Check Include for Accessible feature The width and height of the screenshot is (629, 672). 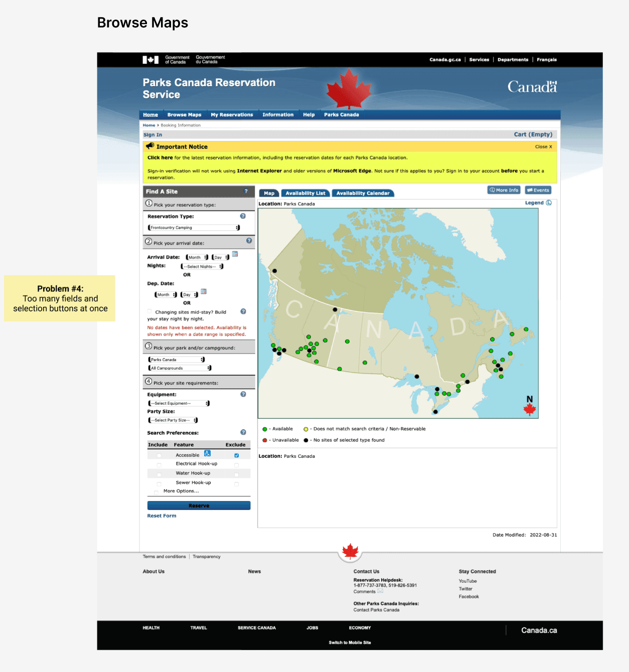click(159, 455)
